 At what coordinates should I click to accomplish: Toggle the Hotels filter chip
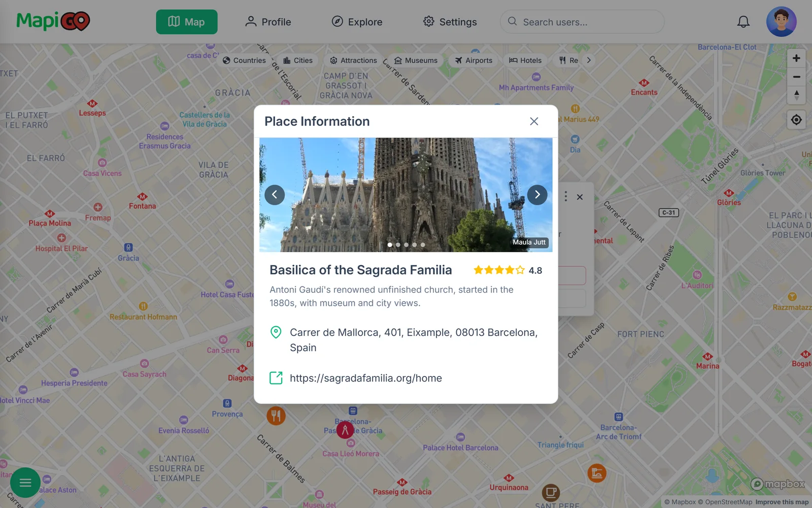525,60
